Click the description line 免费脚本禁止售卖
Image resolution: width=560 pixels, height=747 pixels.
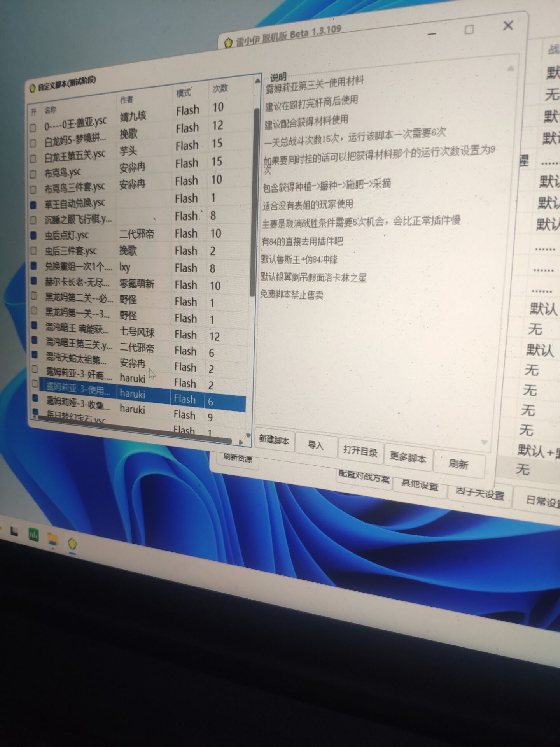click(x=292, y=295)
